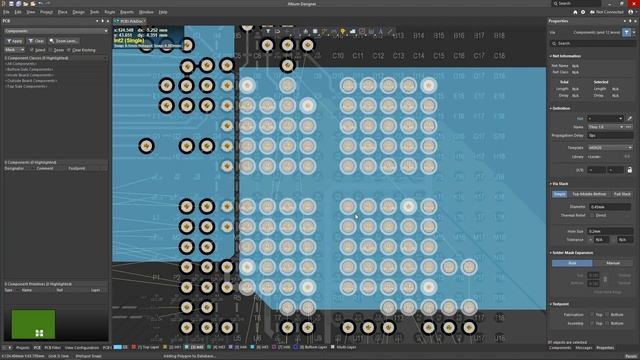The width and height of the screenshot is (640, 360).
Task: Click the place via icon in active bar
Action: 343,31
